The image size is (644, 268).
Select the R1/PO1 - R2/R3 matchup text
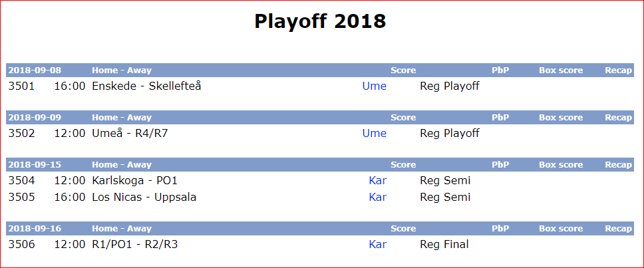[x=134, y=245]
